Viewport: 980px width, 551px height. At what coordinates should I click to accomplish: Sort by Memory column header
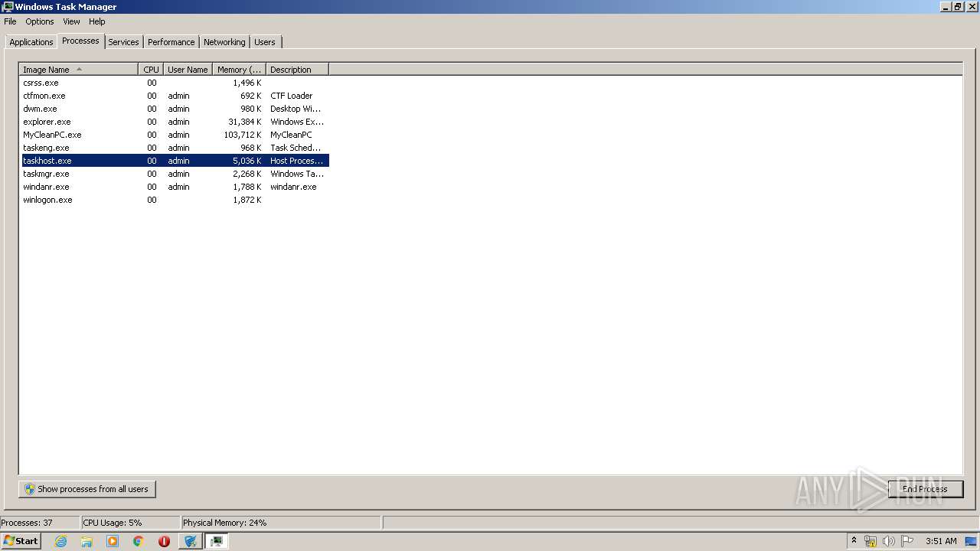(240, 70)
